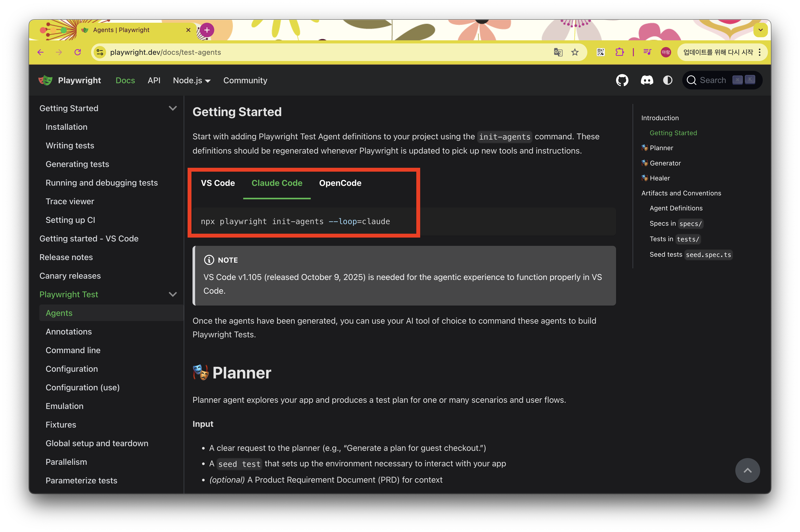The width and height of the screenshot is (800, 532).
Task: Open the media control playlist icon
Action: coord(647,52)
